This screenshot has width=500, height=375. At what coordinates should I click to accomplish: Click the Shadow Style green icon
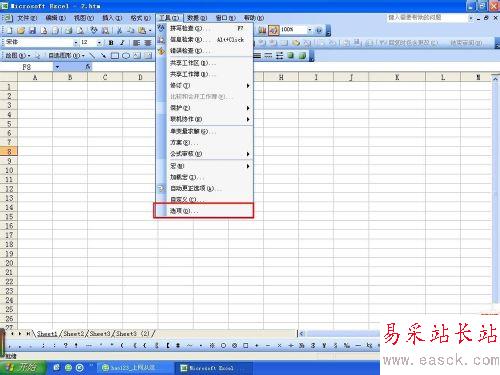tap(291, 56)
